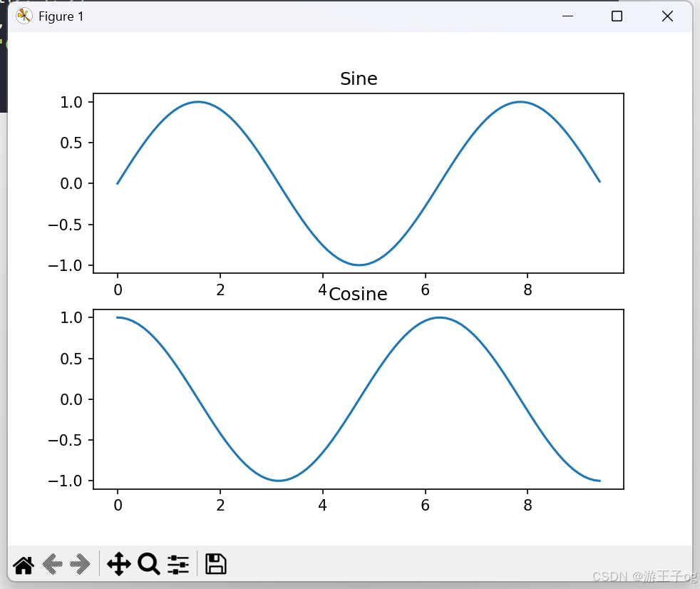Click x-axis label 2 under the Sine plot

click(220, 290)
